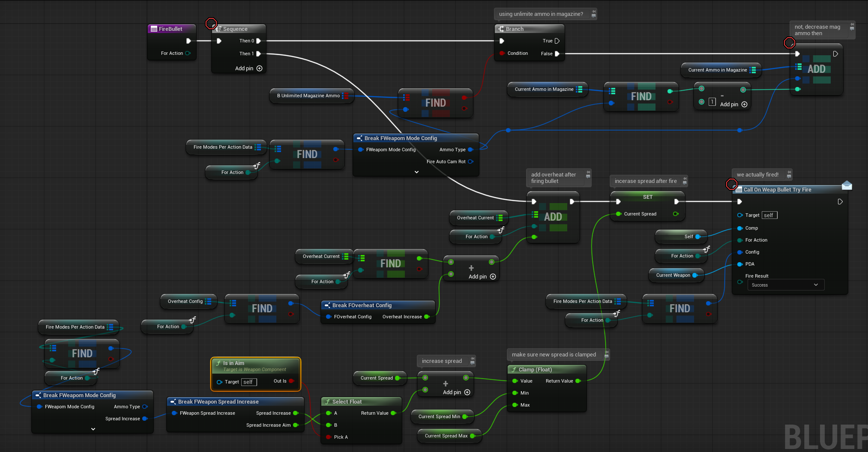Expand Break FWeapom Mode Config node showing Spread Increase

point(93,429)
